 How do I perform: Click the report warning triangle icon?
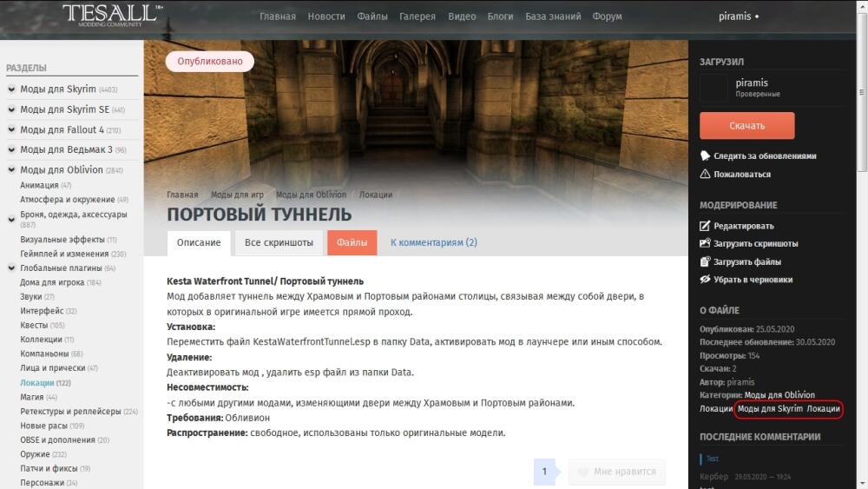click(705, 174)
